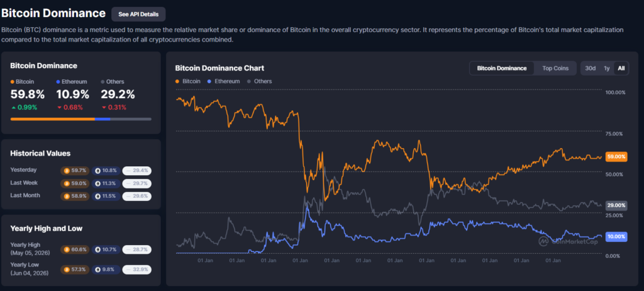644x291 pixels.
Task: Click the 100.00% y-axis label
Action: tap(615, 93)
